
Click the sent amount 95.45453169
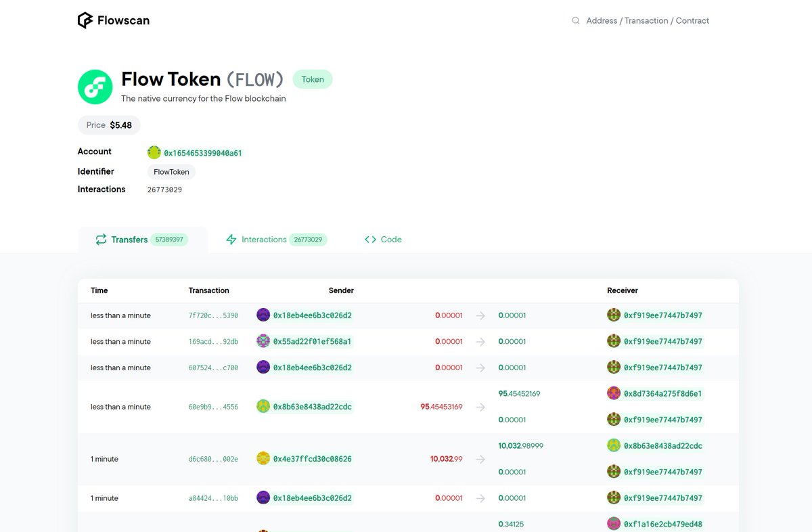pos(441,407)
